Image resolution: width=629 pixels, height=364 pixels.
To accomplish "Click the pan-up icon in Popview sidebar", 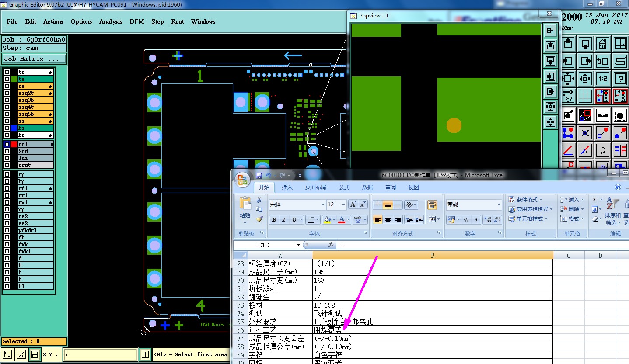I will coord(551,45).
